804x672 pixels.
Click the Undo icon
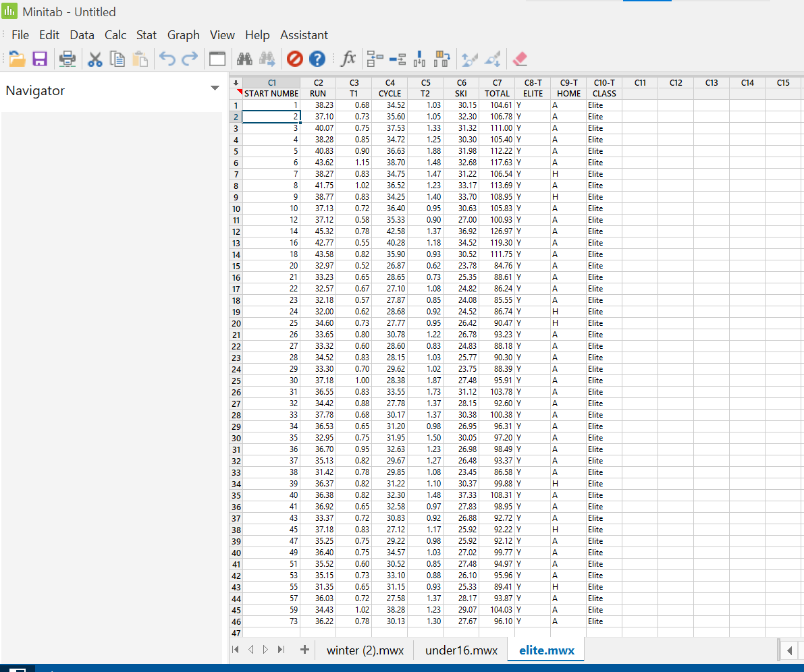click(x=167, y=59)
